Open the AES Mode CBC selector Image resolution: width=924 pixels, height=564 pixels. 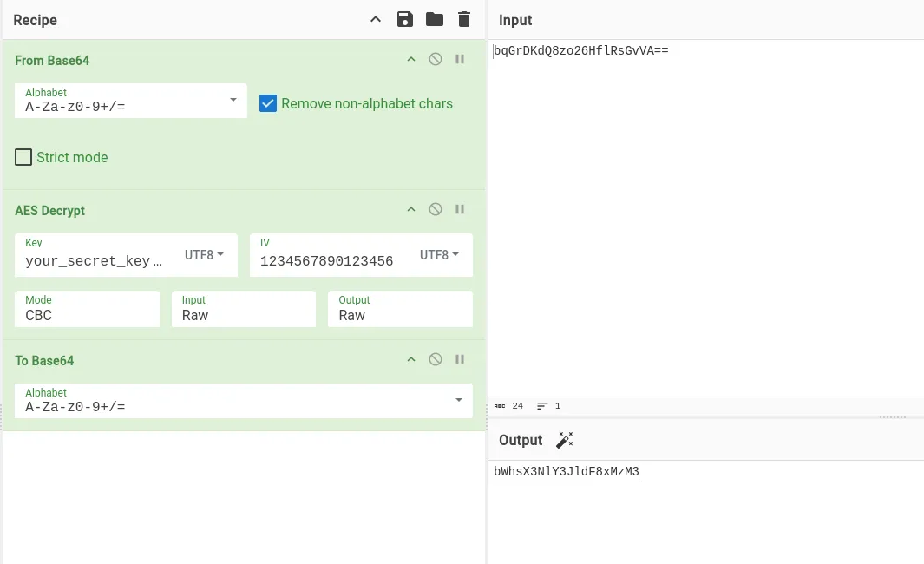click(88, 309)
